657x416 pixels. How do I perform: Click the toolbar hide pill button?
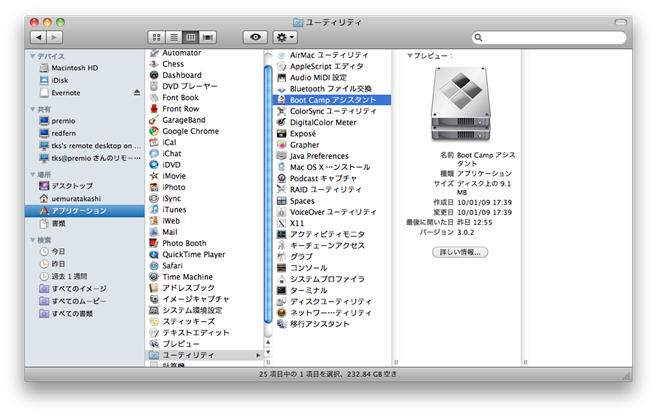pos(621,22)
